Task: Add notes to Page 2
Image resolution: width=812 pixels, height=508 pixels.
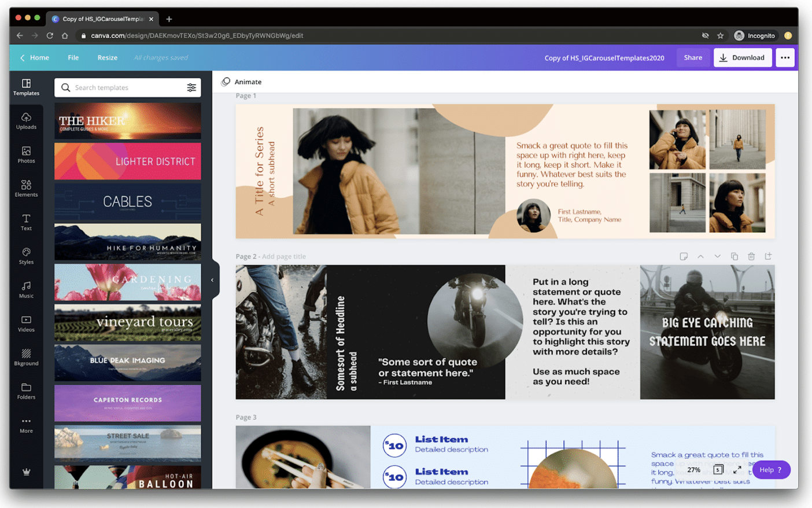Action: pos(684,256)
